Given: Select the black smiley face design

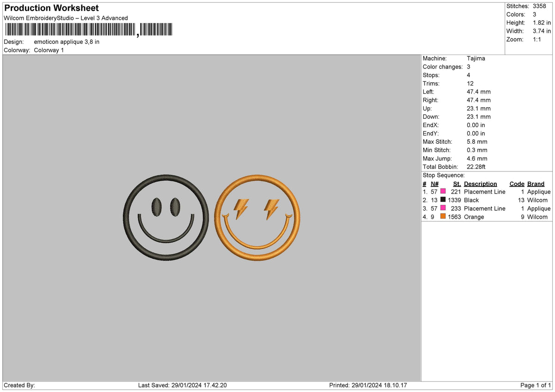Looking at the screenshot, I should [166, 217].
